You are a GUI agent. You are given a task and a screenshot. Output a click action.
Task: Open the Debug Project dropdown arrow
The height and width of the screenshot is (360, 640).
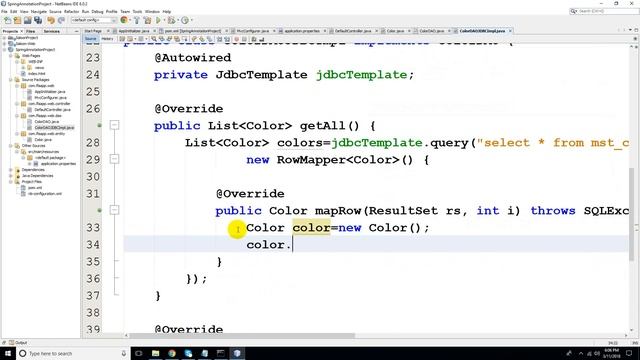point(178,20)
